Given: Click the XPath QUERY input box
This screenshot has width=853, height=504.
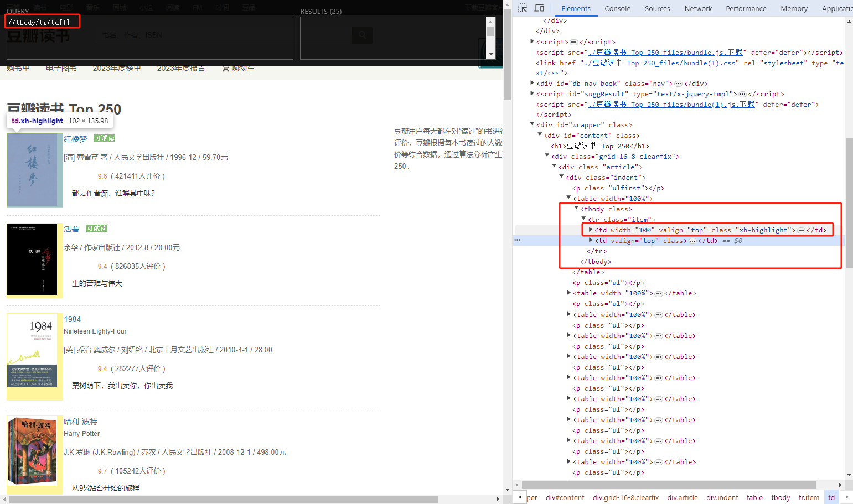Looking at the screenshot, I should coord(149,38).
